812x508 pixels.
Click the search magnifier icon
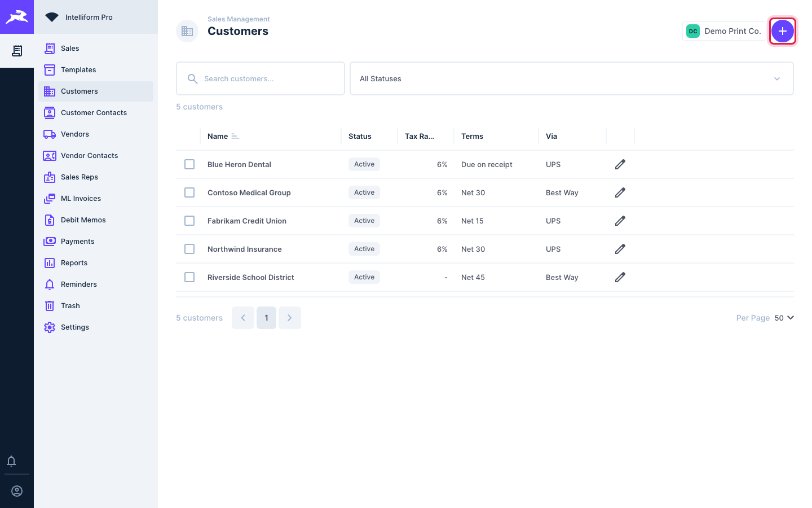(192, 79)
